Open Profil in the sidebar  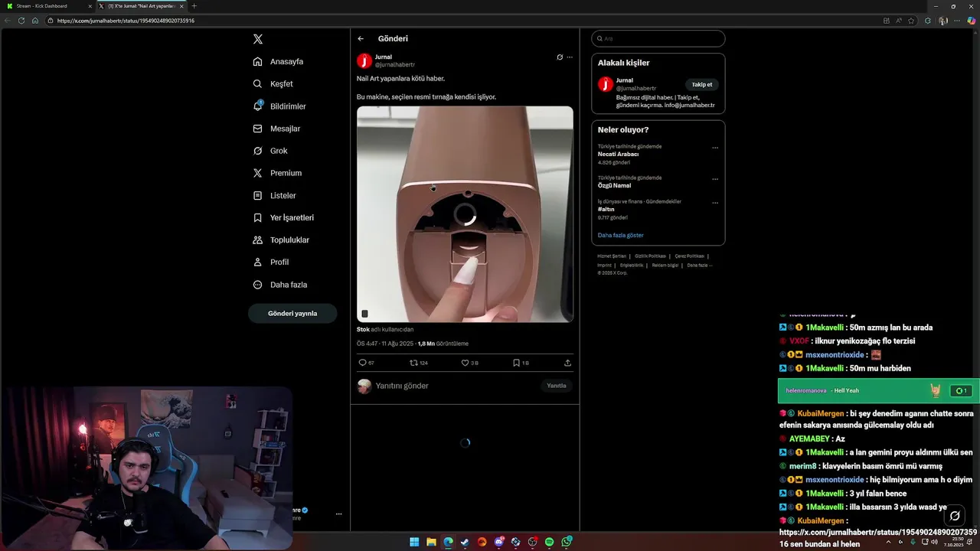point(271,262)
